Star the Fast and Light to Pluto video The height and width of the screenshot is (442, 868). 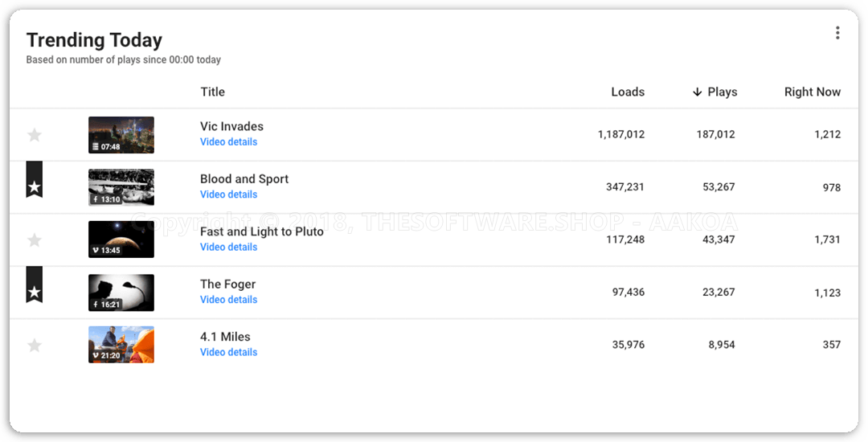coord(35,240)
